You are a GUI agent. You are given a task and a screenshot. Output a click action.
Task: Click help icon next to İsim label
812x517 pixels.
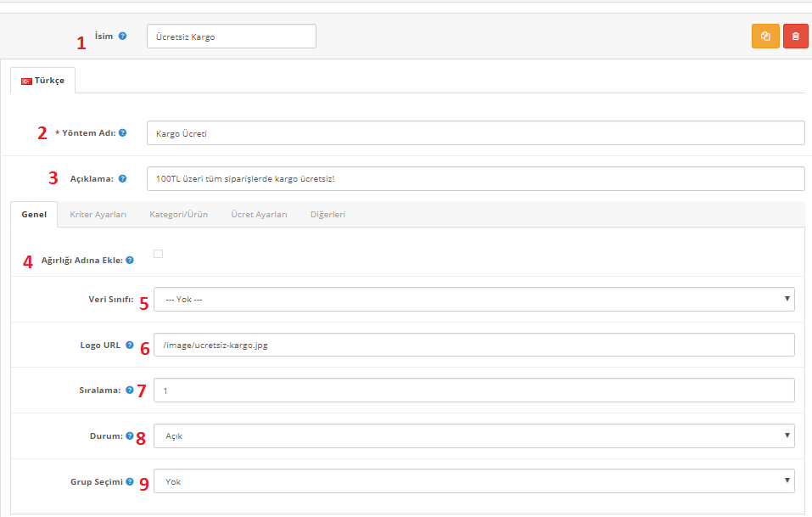tap(123, 37)
